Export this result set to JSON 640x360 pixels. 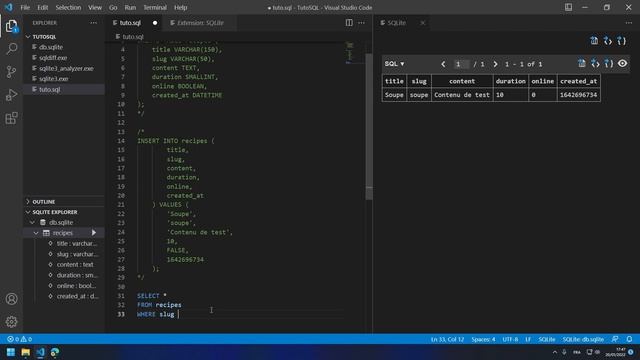pos(609,64)
